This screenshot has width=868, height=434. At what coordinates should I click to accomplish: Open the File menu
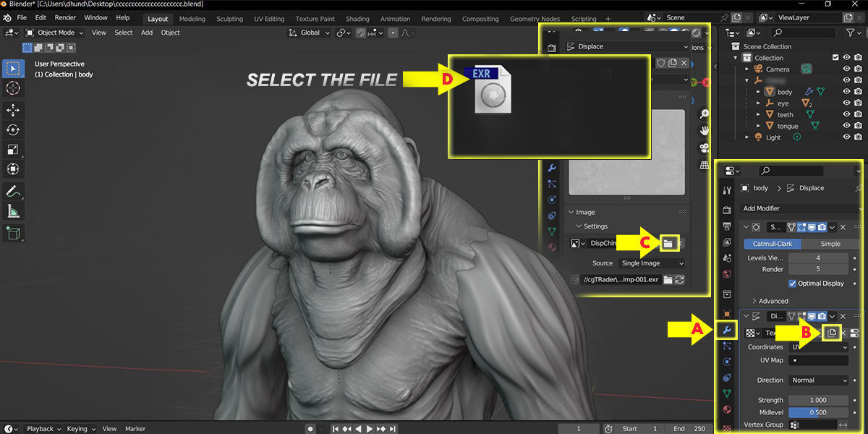pos(22,18)
